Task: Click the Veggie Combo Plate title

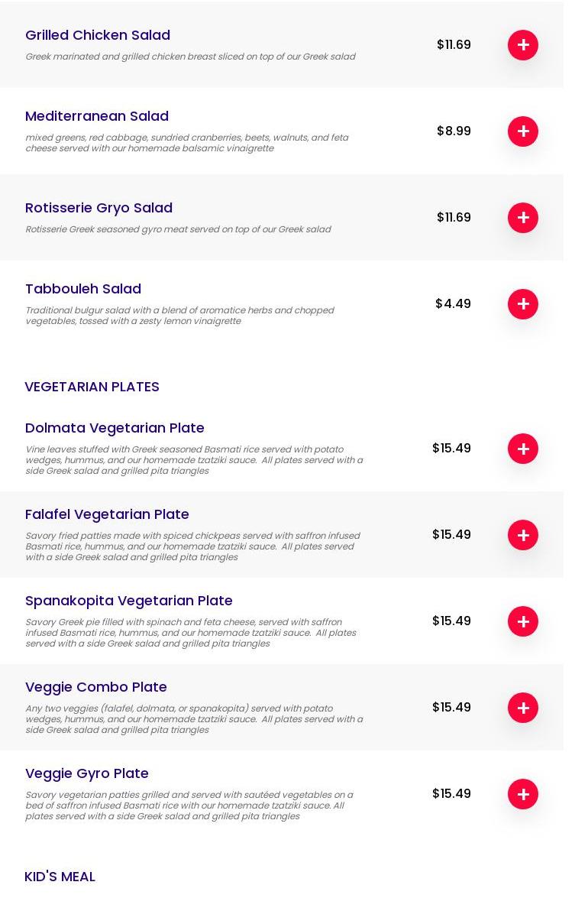Action: tap(96, 687)
